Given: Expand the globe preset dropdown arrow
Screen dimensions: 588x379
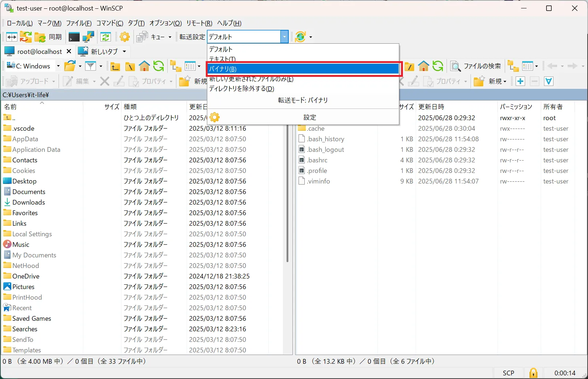Looking at the screenshot, I should point(311,37).
